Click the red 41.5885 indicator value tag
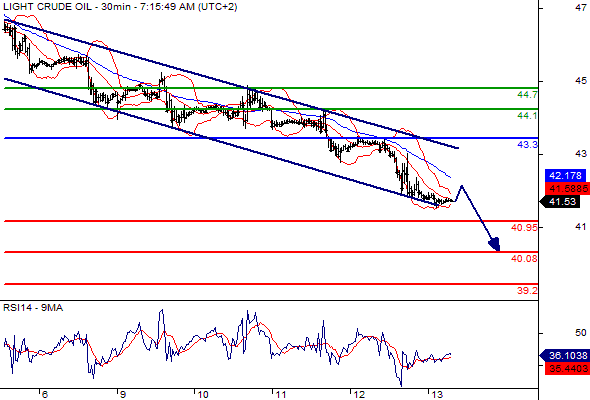 point(568,189)
